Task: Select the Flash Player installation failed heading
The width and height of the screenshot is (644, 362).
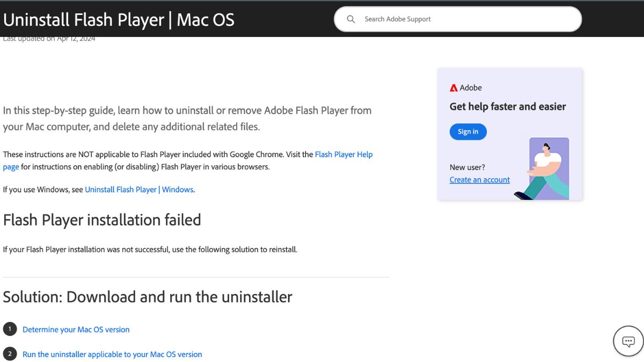Action: click(102, 220)
